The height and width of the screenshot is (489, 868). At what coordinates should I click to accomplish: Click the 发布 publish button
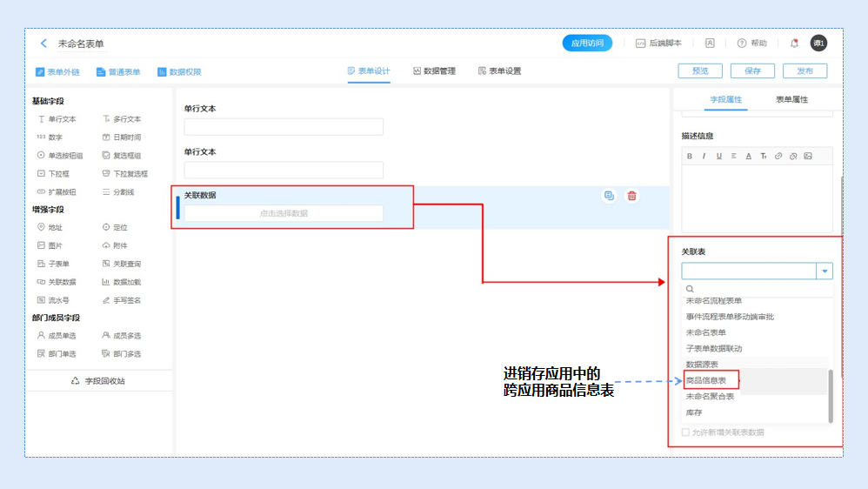coord(805,71)
